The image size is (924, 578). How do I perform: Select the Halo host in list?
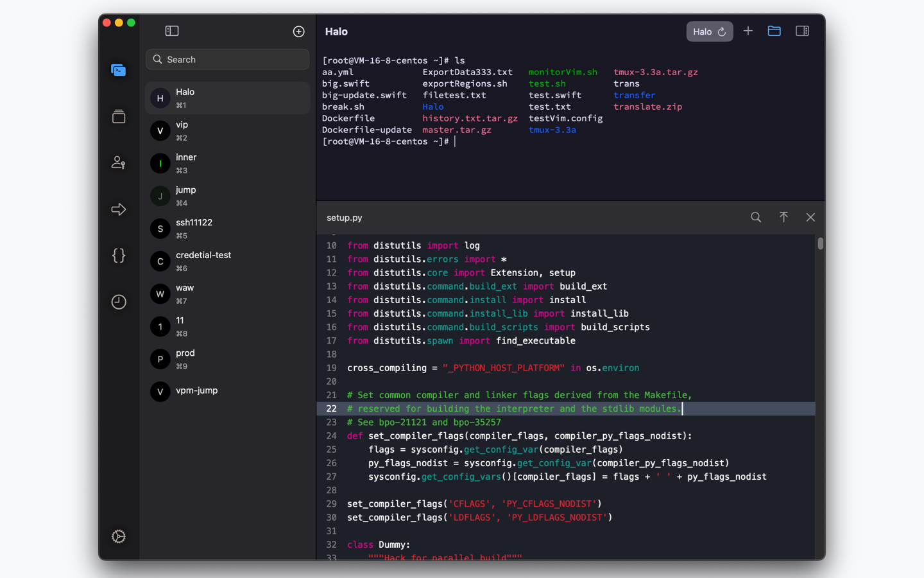pos(227,98)
